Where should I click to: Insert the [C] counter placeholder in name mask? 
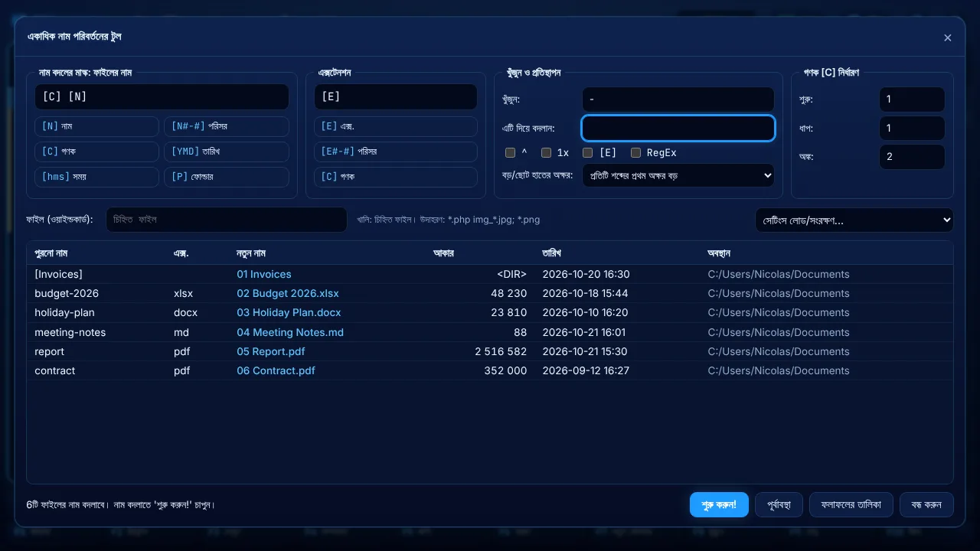(x=96, y=152)
